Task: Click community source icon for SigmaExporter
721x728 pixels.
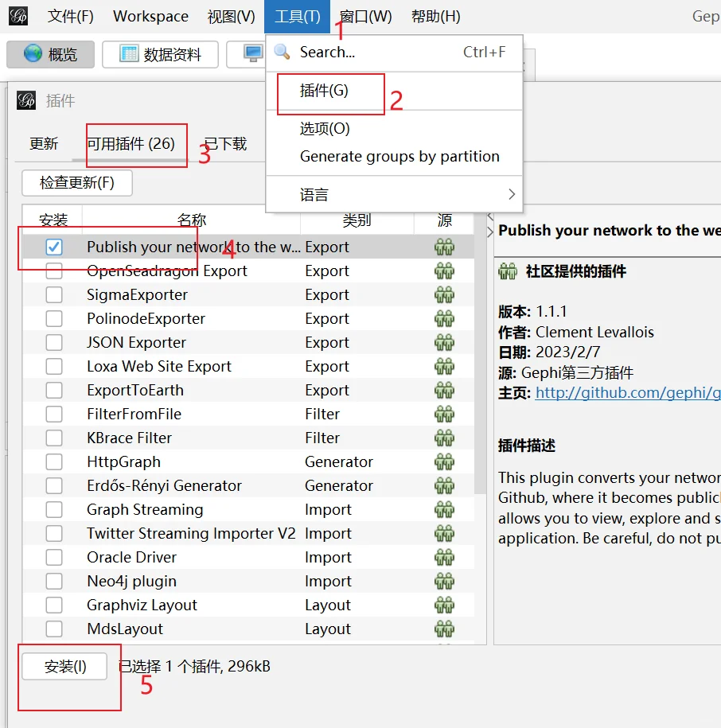Action: pyautogui.click(x=444, y=295)
